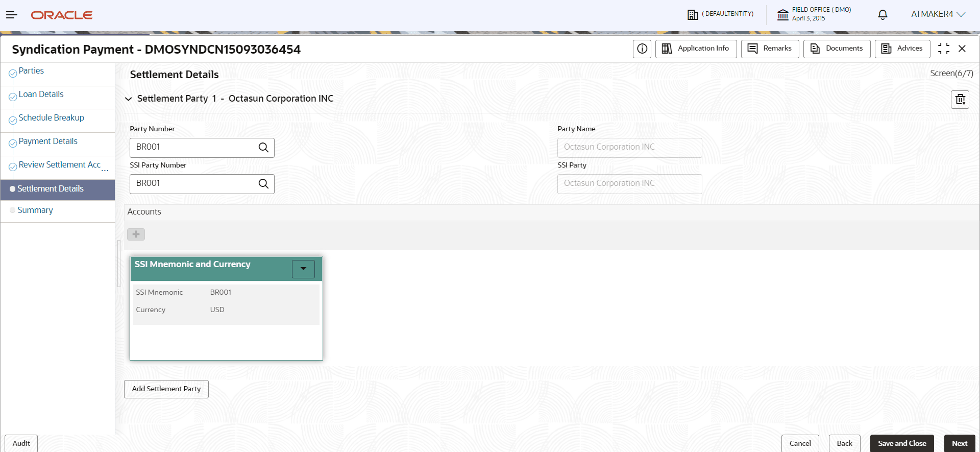Cancel the transaction
The height and width of the screenshot is (452, 980).
click(800, 443)
